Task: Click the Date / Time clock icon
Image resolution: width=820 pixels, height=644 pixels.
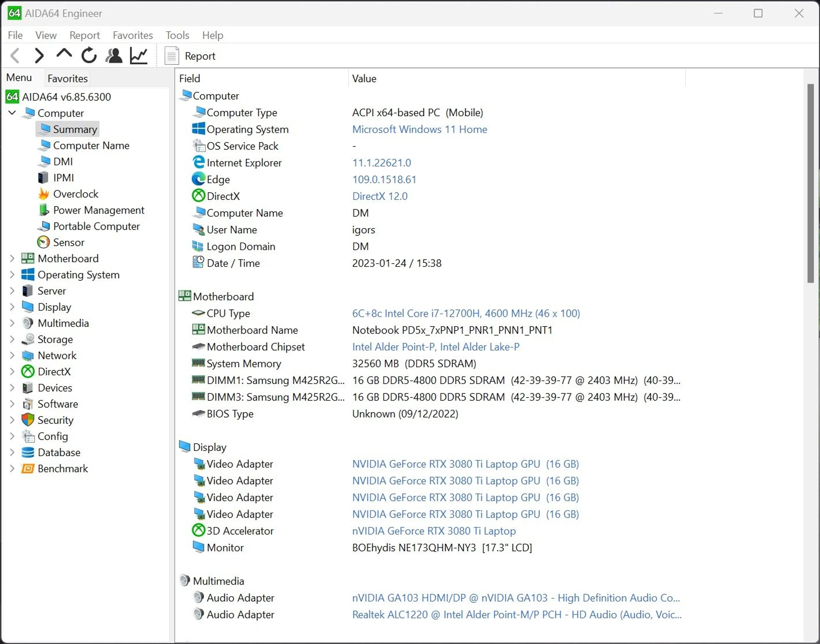Action: 198,263
